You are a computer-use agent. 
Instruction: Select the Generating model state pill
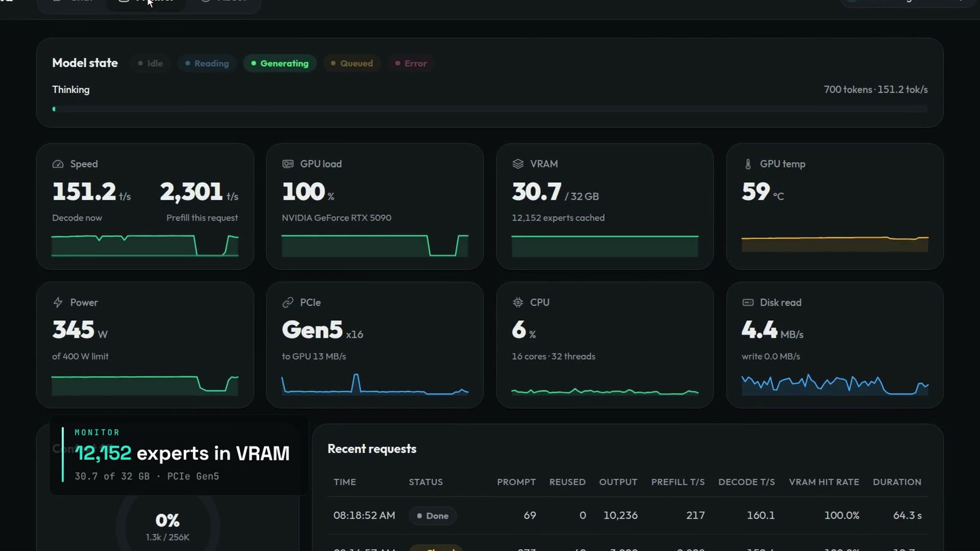click(x=280, y=63)
